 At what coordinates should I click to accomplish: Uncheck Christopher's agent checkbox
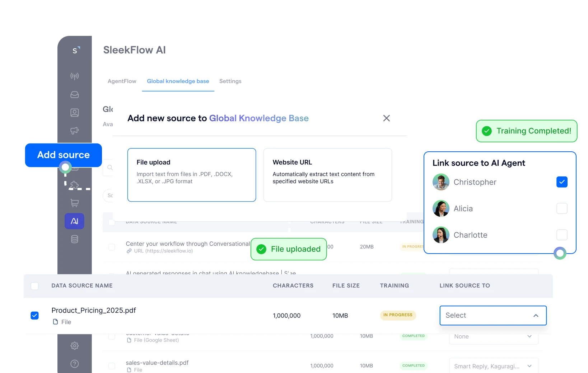coord(562,182)
